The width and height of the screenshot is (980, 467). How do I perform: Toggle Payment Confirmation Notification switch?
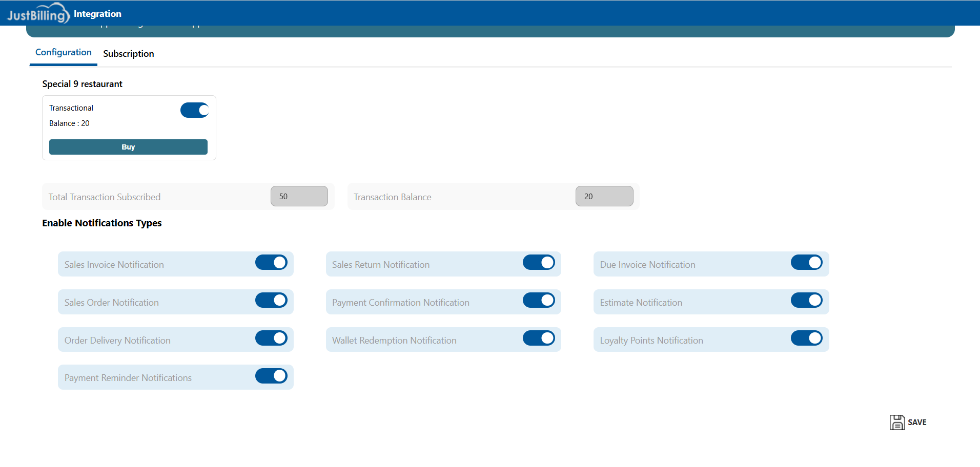(x=539, y=301)
